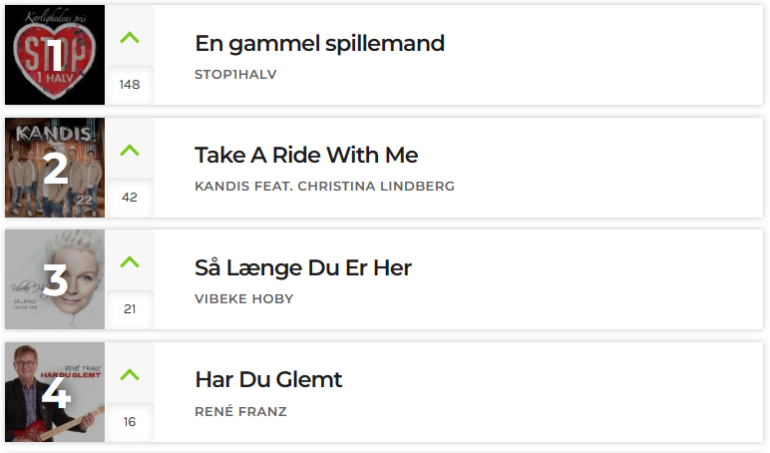The height and width of the screenshot is (453, 770).
Task: Select René Franz album cover image
Action: coord(55,392)
